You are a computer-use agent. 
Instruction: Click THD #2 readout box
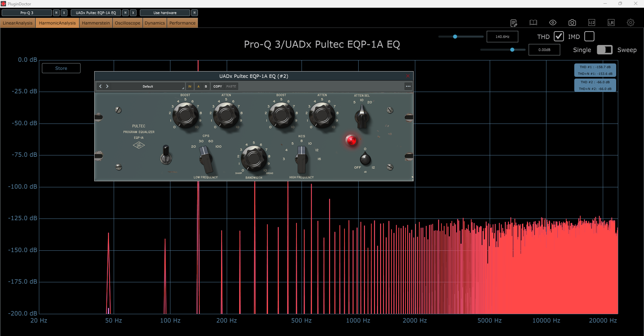click(x=595, y=85)
